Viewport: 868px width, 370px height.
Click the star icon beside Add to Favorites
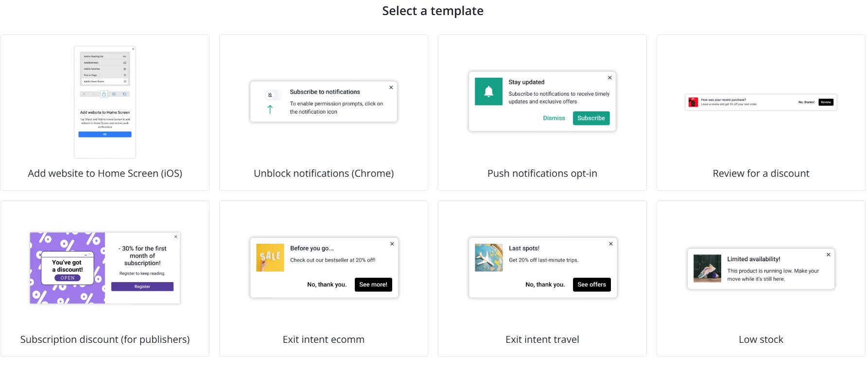(125, 69)
